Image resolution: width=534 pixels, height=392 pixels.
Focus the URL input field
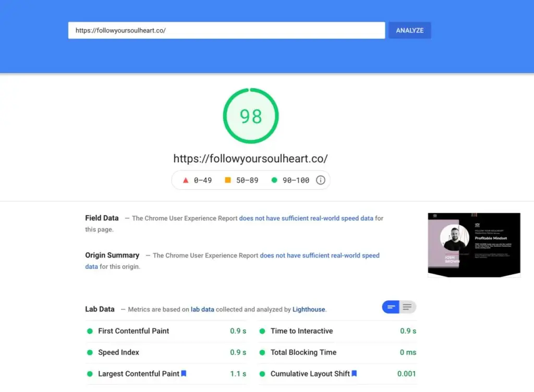coord(226,30)
